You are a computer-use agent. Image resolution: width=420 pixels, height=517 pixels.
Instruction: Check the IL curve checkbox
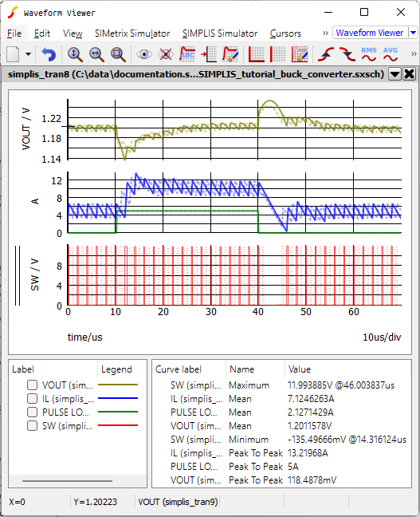pyautogui.click(x=32, y=398)
